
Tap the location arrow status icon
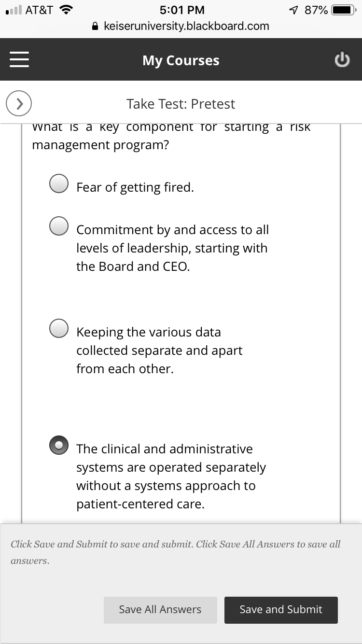click(x=293, y=10)
